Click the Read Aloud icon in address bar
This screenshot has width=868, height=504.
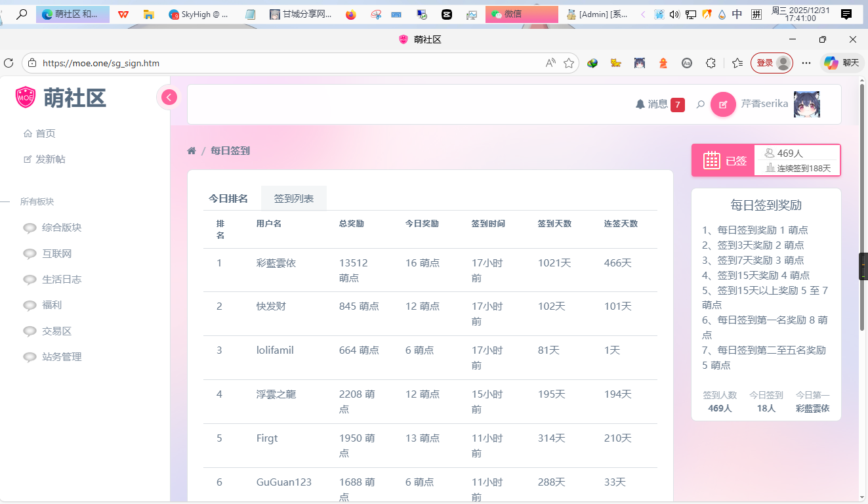point(550,63)
